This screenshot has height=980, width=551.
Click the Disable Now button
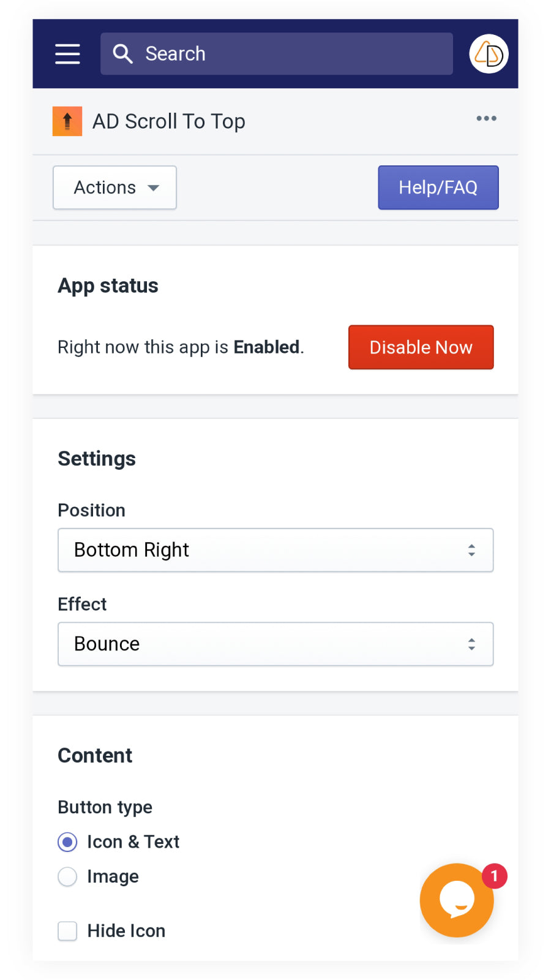421,347
